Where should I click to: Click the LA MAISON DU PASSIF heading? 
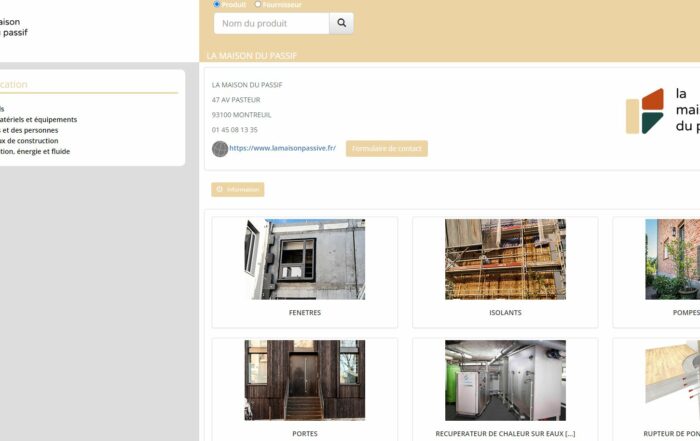tap(251, 56)
